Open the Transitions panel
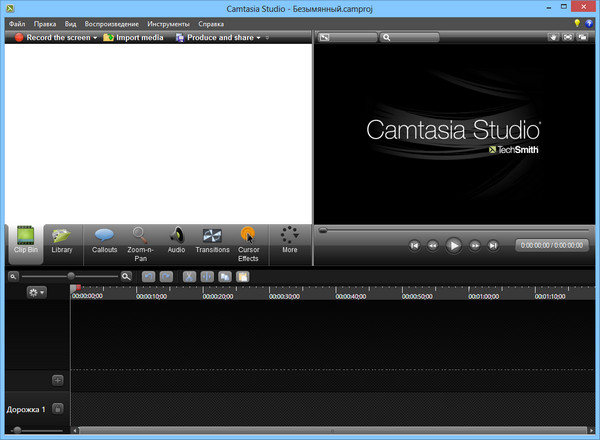 [x=212, y=241]
